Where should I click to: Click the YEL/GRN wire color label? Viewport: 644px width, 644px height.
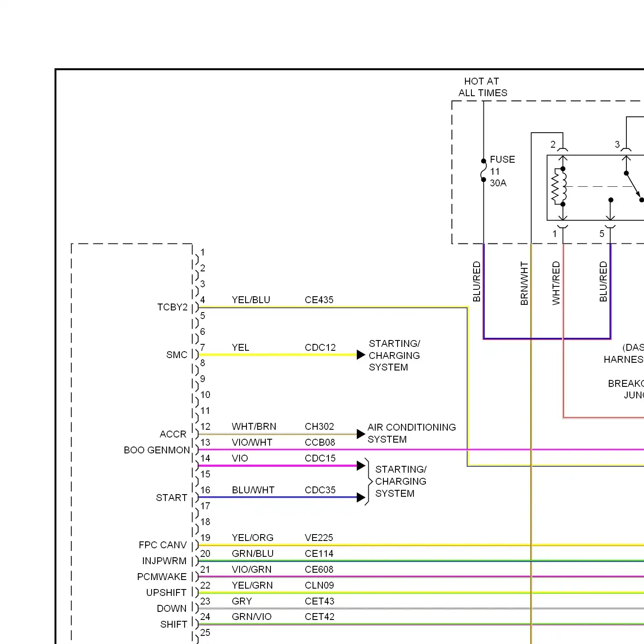coord(252,586)
